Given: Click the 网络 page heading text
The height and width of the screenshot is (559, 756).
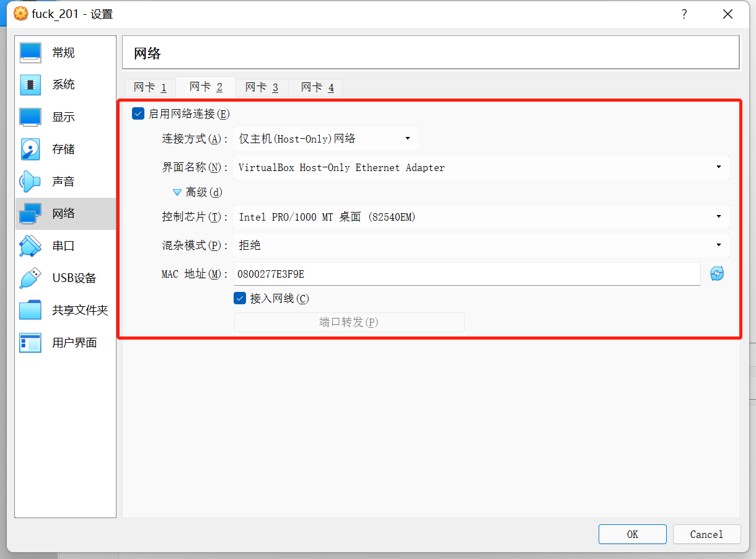Looking at the screenshot, I should tap(147, 53).
